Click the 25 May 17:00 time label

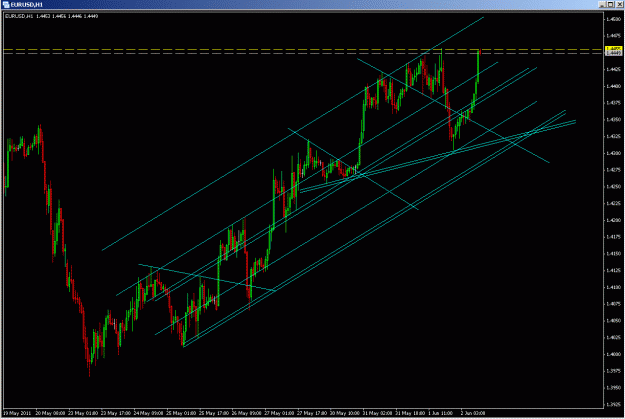tap(214, 413)
